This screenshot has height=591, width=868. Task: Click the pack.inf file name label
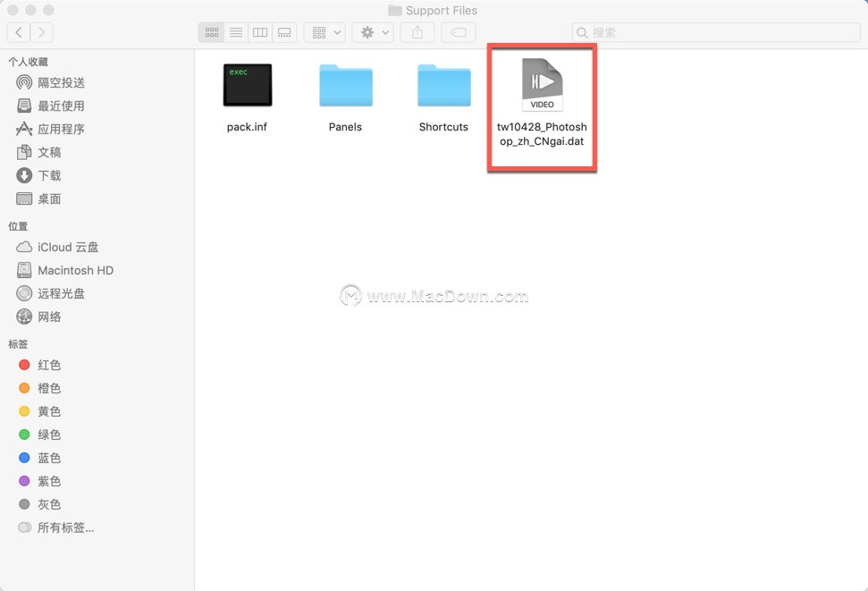point(247,127)
